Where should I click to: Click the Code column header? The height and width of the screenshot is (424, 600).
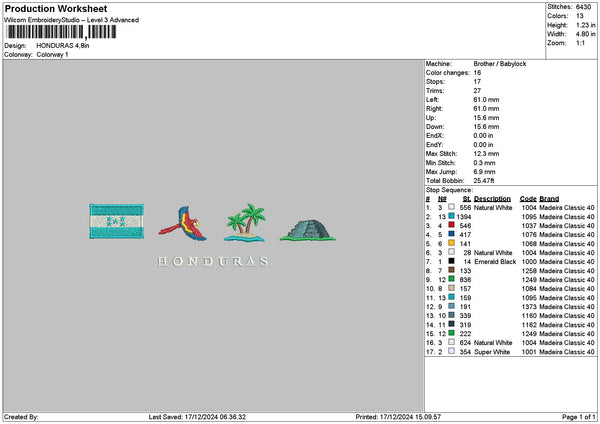[x=528, y=199]
